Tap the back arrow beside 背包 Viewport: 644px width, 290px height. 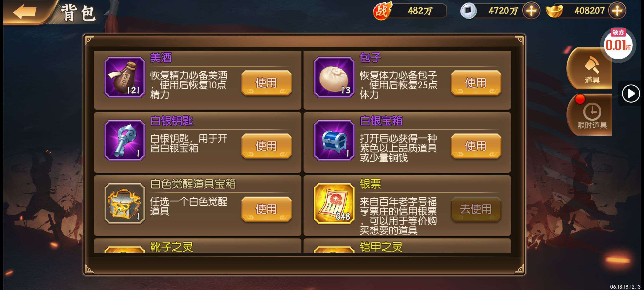pos(25,12)
